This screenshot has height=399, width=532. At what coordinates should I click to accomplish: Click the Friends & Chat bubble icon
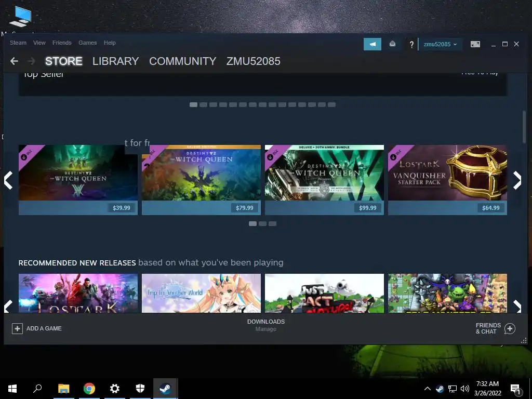pos(510,328)
